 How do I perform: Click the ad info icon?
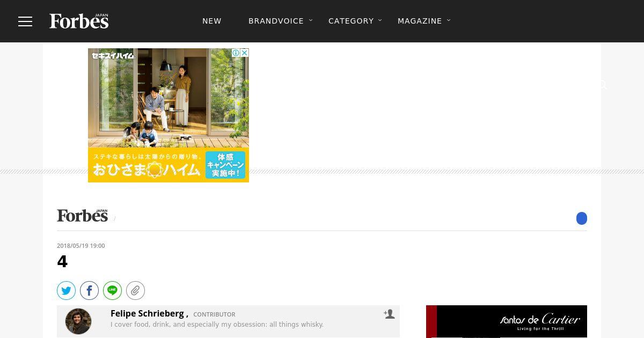pyautogui.click(x=236, y=53)
